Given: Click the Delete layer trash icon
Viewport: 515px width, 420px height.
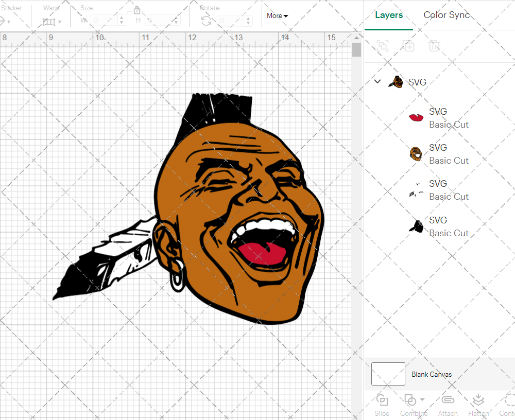Looking at the screenshot, I should coord(434,46).
